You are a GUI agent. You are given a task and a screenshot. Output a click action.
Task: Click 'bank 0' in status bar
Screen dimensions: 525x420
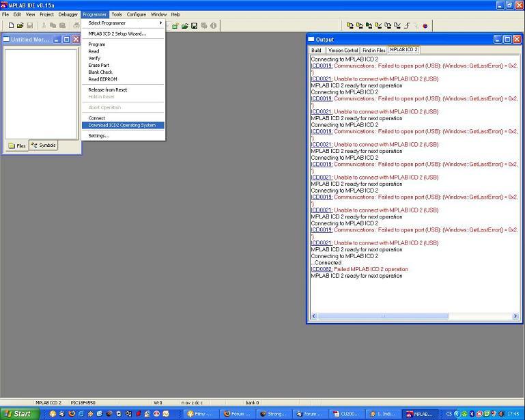pos(252,402)
